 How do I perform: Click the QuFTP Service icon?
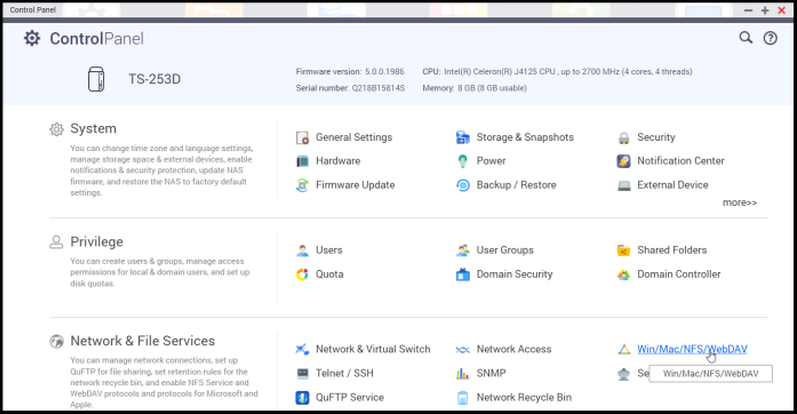click(x=302, y=398)
